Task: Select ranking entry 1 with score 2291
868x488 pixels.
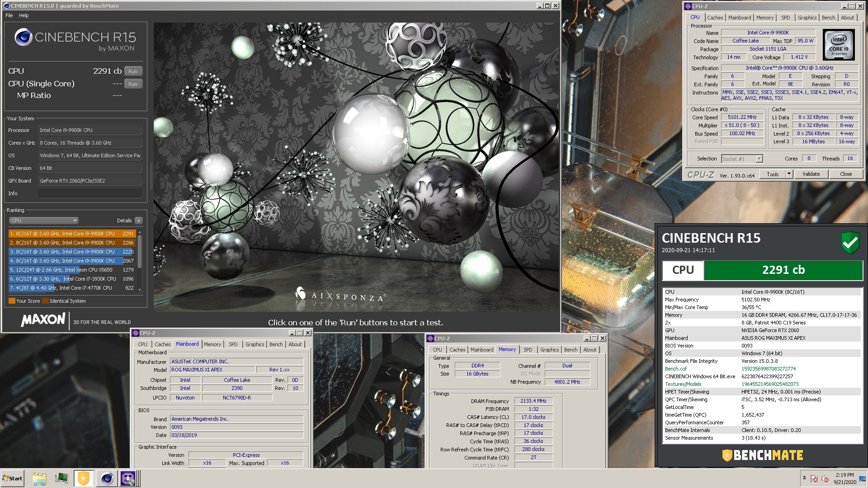Action: click(72, 234)
